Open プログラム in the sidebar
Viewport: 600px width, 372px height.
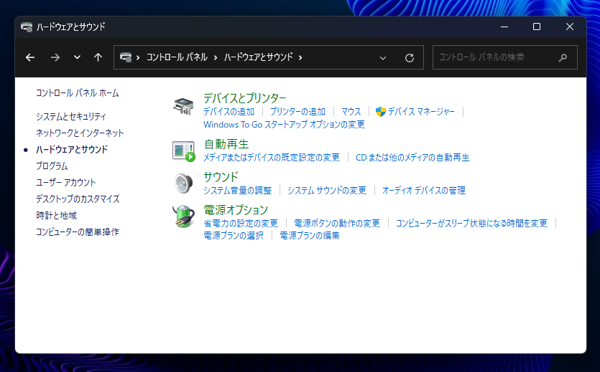pyautogui.click(x=52, y=166)
